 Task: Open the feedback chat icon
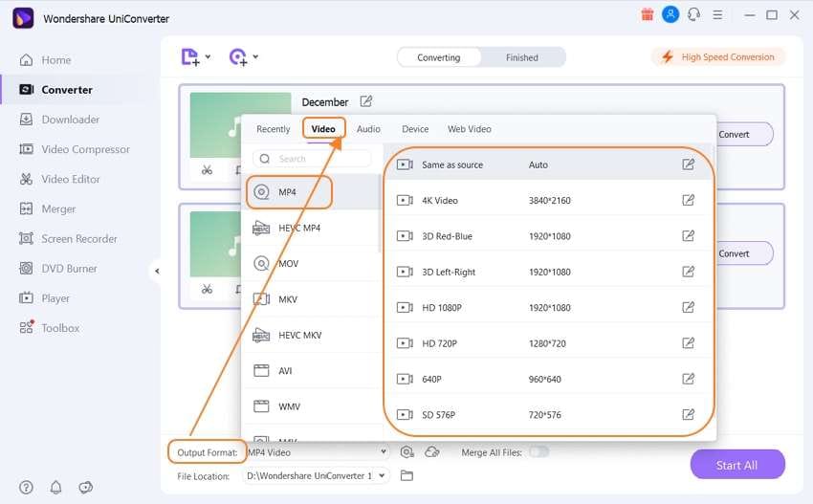tap(85, 488)
